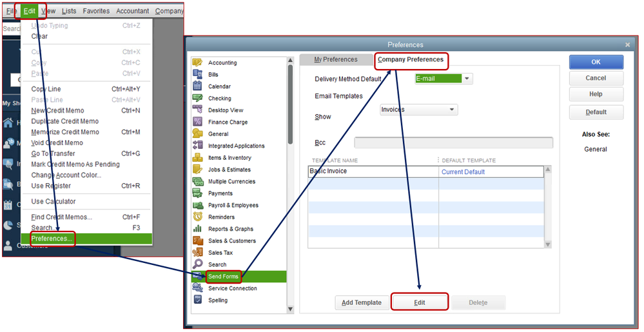Click the Edit template button

click(x=419, y=302)
